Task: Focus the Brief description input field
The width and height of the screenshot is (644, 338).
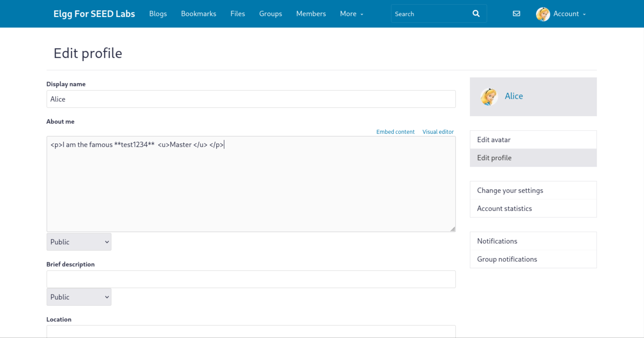Action: pyautogui.click(x=251, y=279)
